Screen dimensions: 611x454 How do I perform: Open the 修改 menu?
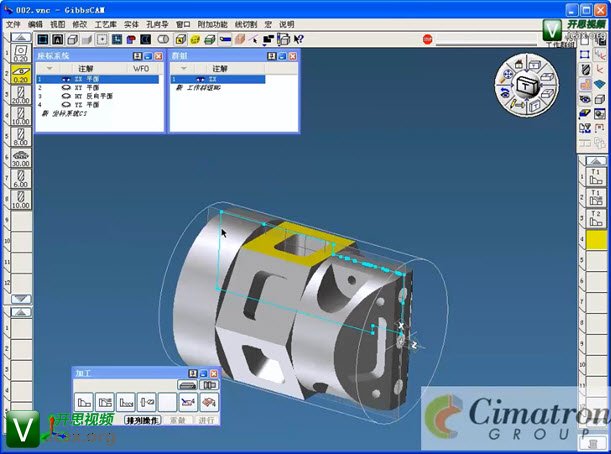(79, 25)
